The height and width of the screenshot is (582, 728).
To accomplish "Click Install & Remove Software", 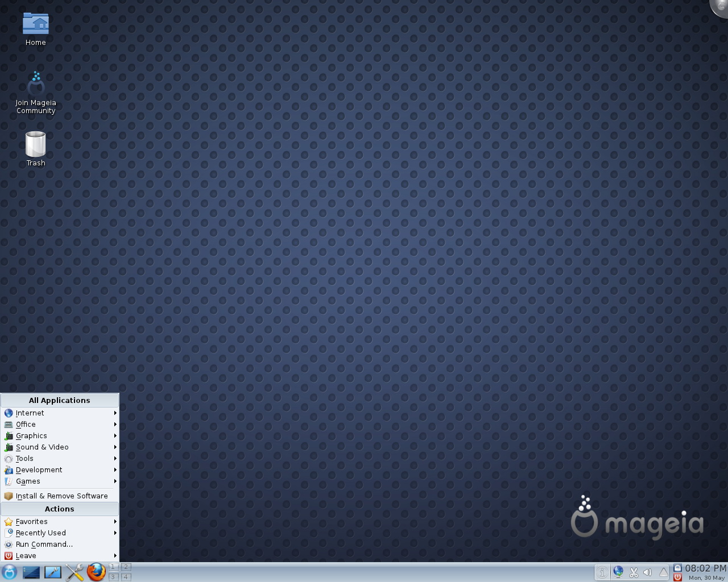I will [61, 496].
